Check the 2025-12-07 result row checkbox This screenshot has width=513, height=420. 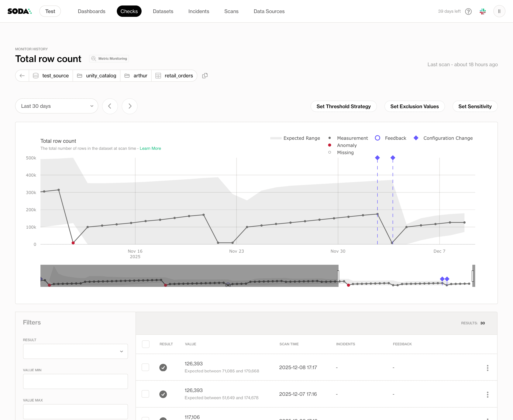coord(146,394)
